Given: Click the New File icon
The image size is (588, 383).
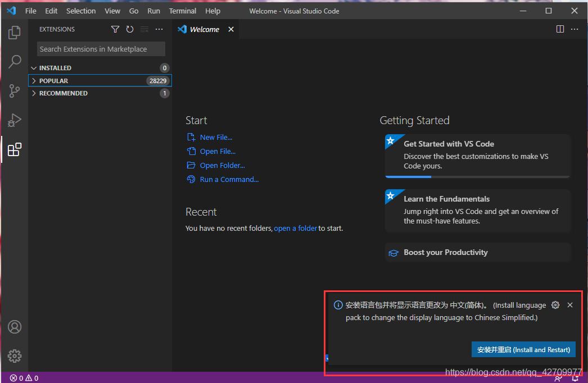Looking at the screenshot, I should 191,137.
